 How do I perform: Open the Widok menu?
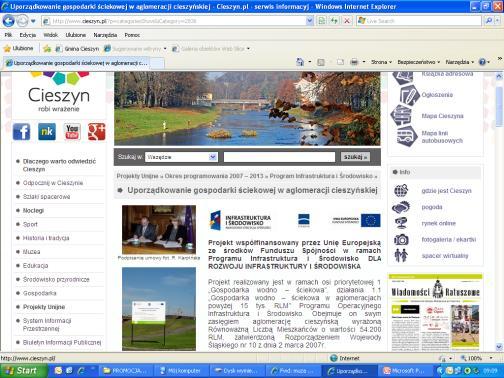(50, 35)
